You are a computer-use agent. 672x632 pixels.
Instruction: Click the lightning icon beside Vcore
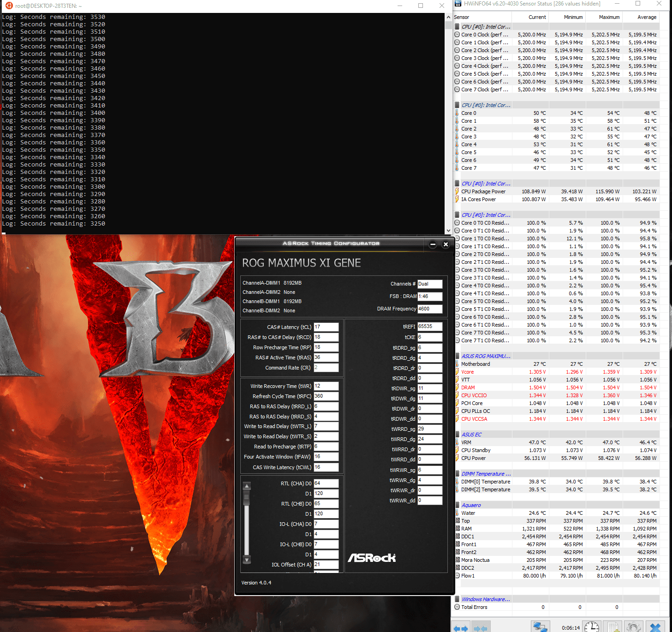[x=457, y=372]
